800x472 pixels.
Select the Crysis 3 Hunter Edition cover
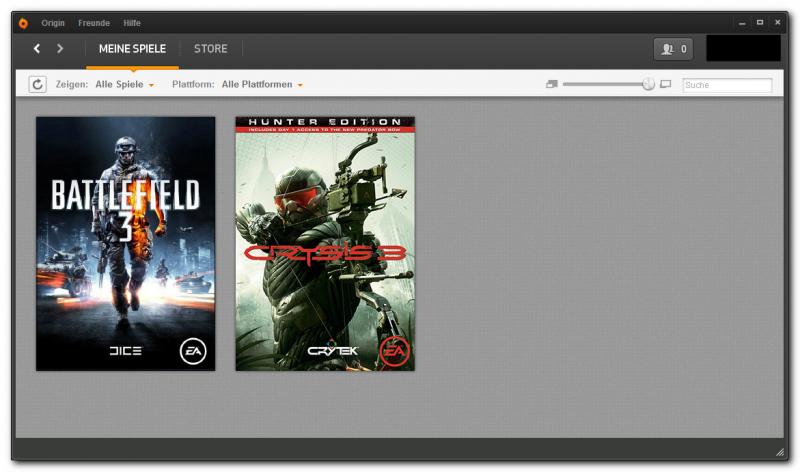click(325, 243)
